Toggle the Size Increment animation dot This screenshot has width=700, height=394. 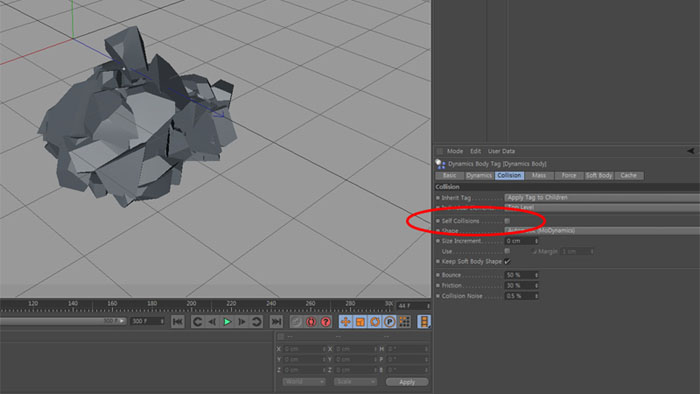coord(438,241)
